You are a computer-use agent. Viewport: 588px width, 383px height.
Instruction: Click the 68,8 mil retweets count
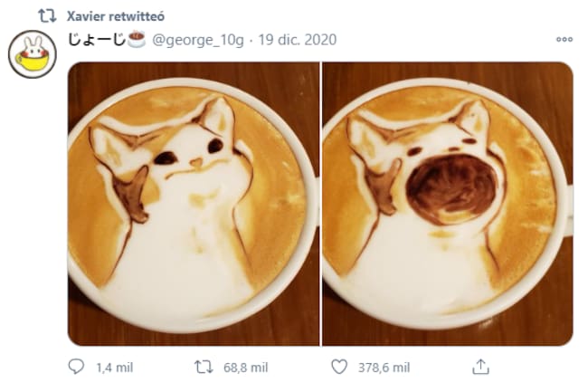[246, 368]
